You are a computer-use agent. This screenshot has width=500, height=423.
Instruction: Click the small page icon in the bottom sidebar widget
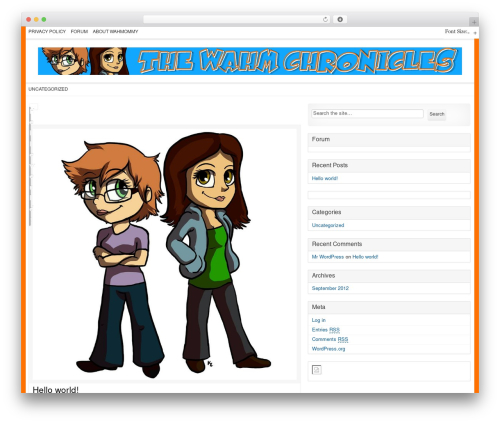[x=317, y=370]
